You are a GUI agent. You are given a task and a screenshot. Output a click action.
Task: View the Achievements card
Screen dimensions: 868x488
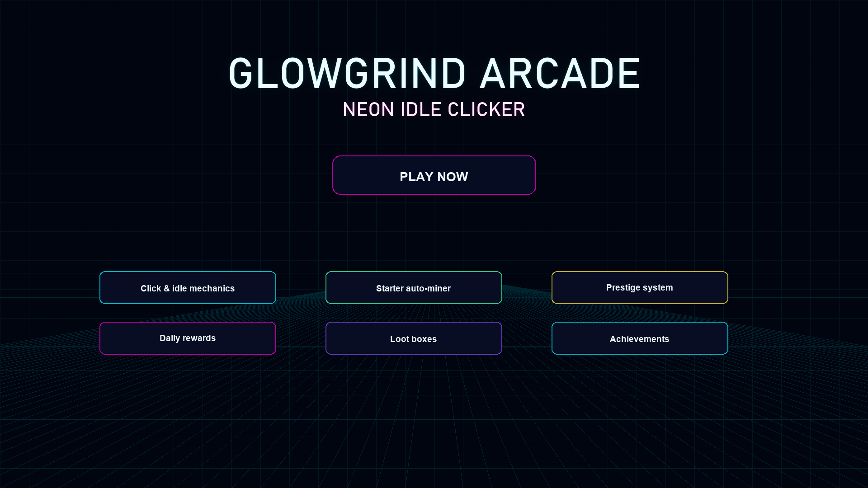pos(640,338)
